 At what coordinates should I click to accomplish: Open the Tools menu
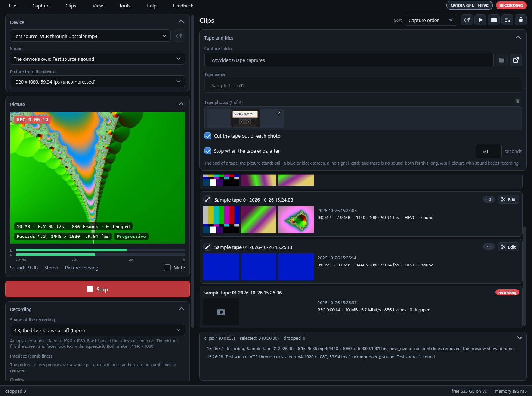(125, 6)
